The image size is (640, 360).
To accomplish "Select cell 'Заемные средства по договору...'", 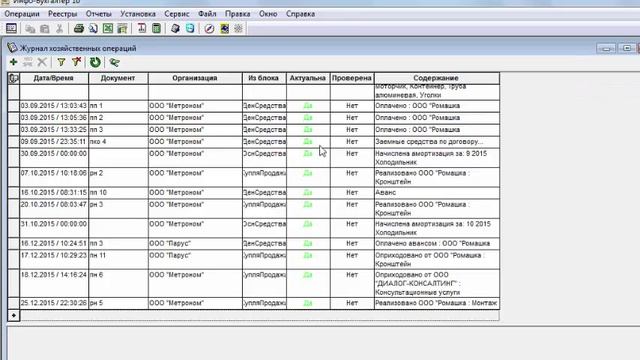I will click(x=436, y=142).
